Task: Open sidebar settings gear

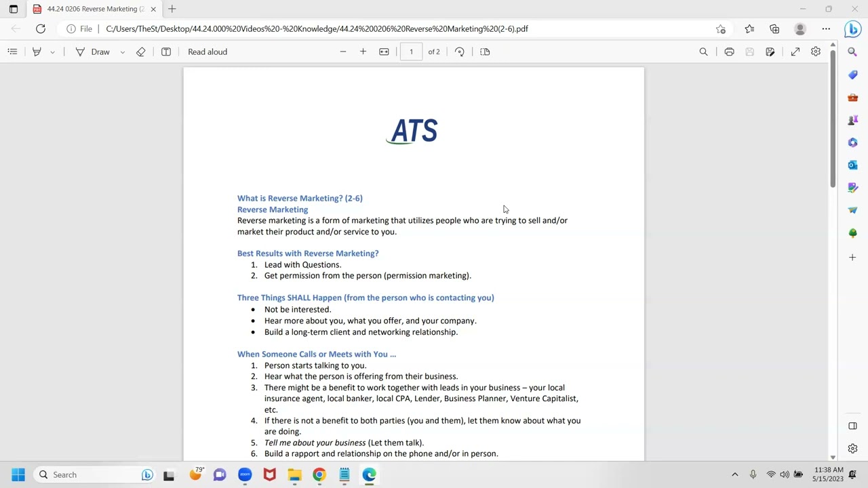Action: click(x=852, y=449)
